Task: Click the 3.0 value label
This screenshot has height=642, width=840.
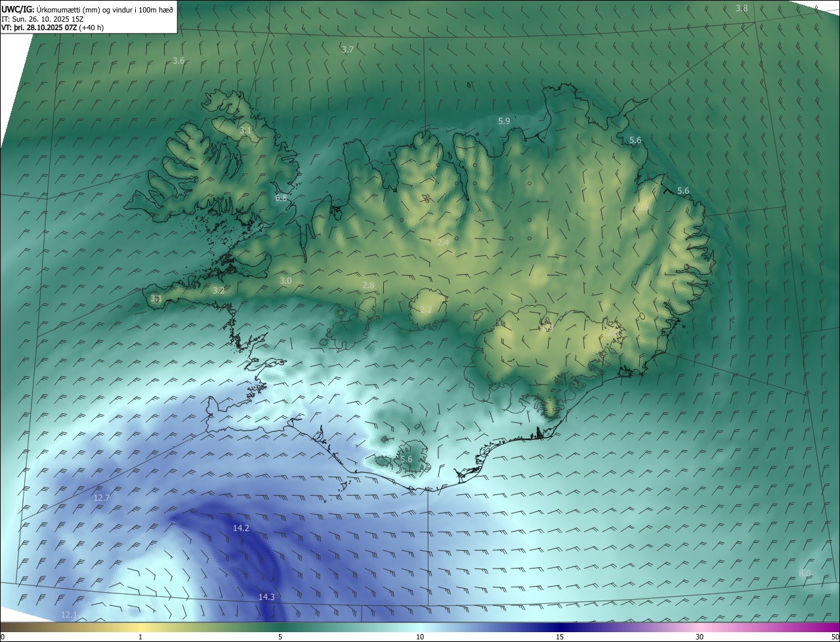Action: [285, 281]
